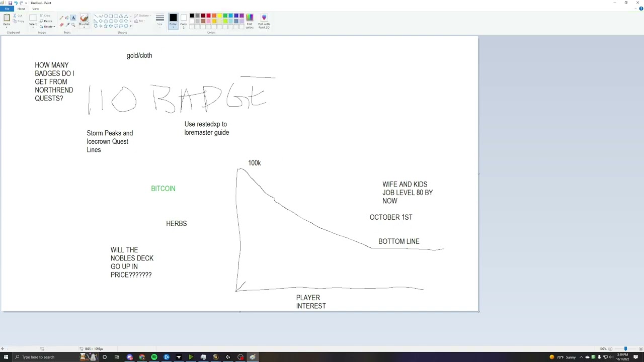Expand the Select options arrow

click(x=33, y=27)
